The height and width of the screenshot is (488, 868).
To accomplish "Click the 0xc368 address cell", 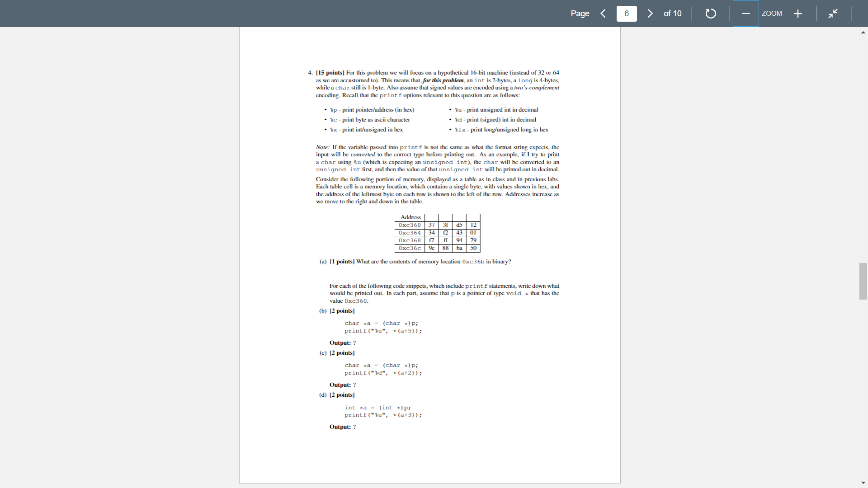I will (410, 240).
